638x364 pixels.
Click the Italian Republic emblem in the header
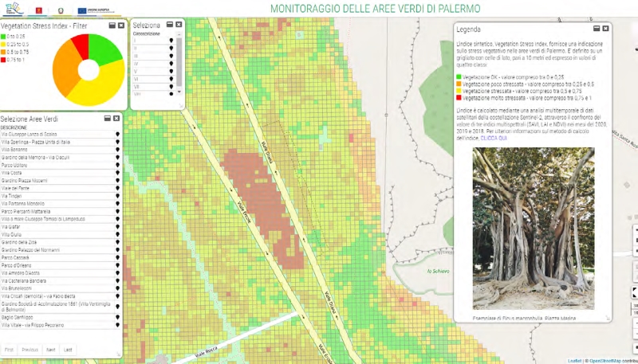pos(61,10)
